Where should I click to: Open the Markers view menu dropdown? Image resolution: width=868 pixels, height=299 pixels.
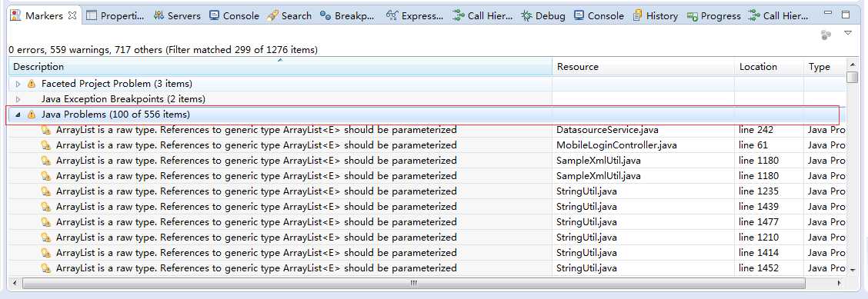[847, 34]
